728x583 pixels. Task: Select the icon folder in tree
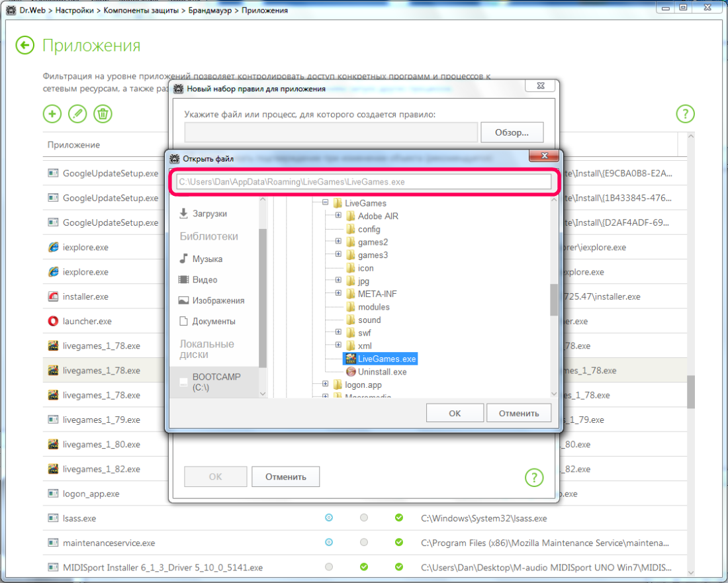point(360,268)
